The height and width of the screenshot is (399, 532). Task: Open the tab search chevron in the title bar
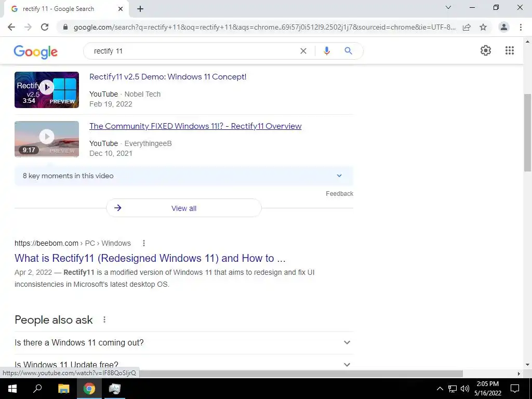[x=448, y=7]
